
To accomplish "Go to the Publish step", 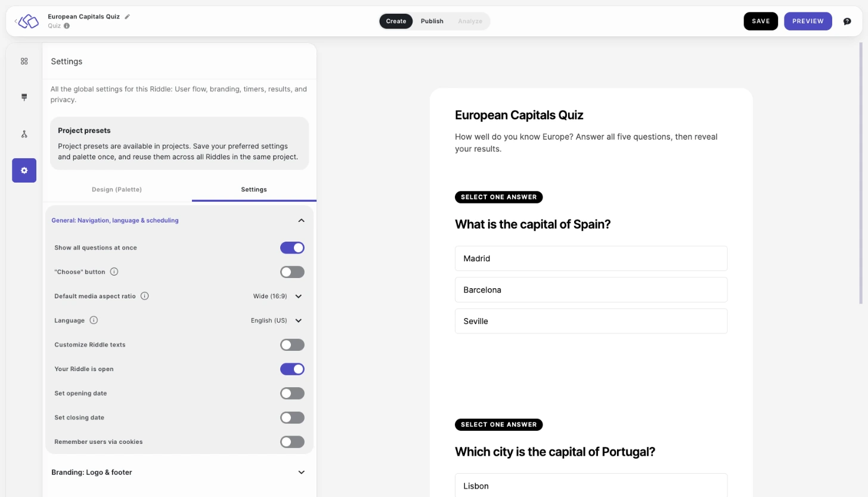I will tap(432, 21).
